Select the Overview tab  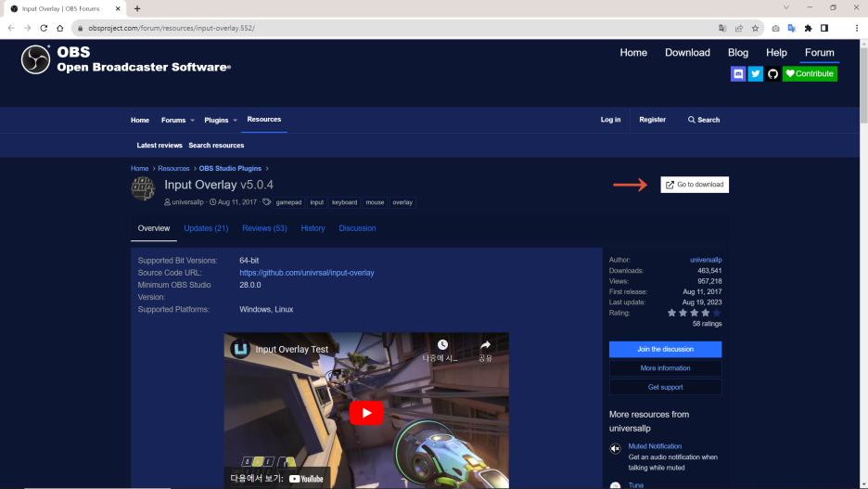pyautogui.click(x=154, y=228)
